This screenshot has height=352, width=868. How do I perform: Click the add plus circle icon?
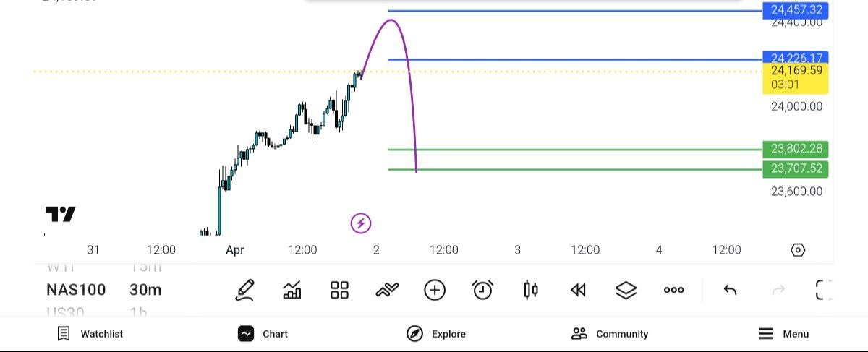click(434, 290)
